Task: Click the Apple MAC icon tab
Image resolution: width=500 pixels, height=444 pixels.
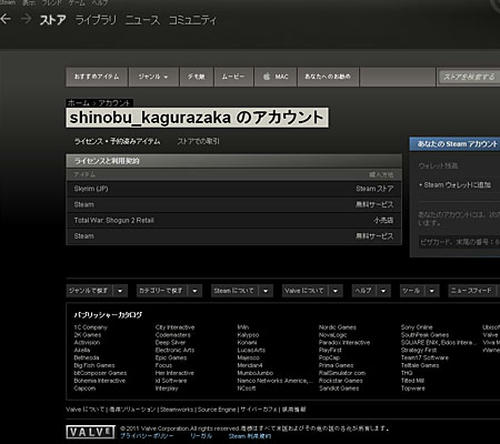Action: pos(276,77)
